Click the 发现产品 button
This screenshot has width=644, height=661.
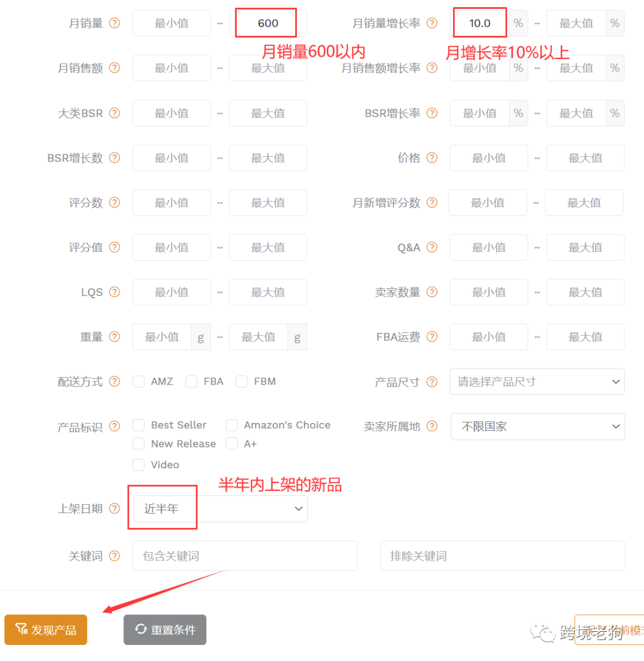[x=45, y=629]
